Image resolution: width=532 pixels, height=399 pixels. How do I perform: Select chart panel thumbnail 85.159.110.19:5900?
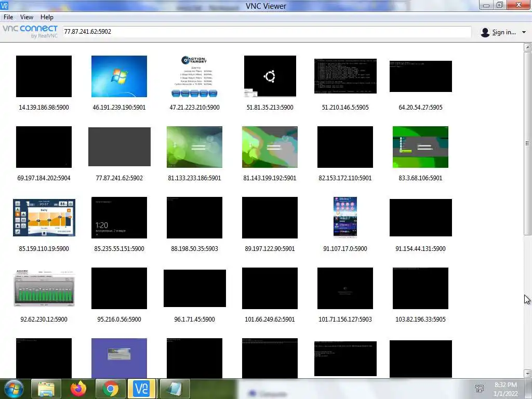click(x=44, y=218)
